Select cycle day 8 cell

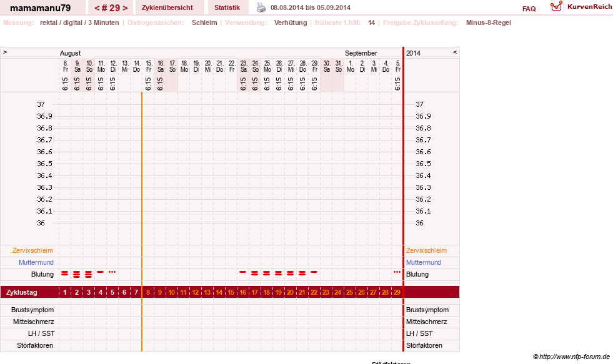point(147,292)
